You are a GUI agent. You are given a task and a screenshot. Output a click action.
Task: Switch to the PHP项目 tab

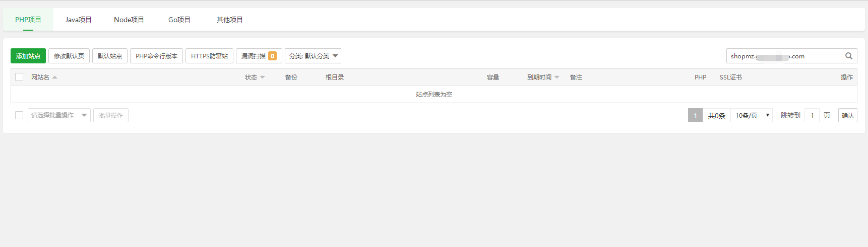[x=28, y=20]
